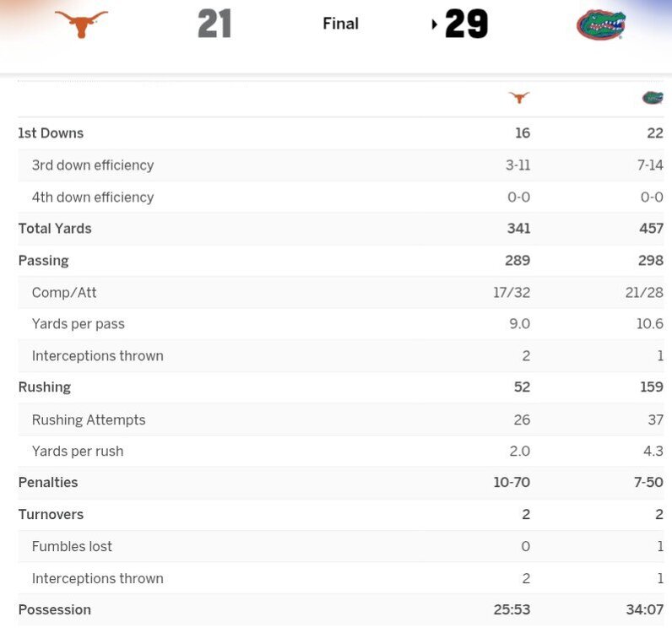Select the Rushing category label
672x633 pixels.
click(x=44, y=387)
